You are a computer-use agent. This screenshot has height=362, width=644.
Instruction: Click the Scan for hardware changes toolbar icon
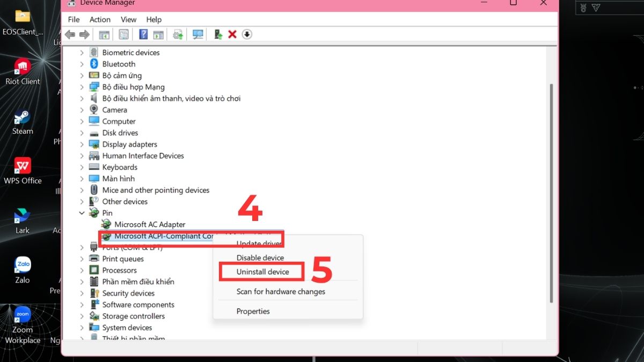point(197,34)
